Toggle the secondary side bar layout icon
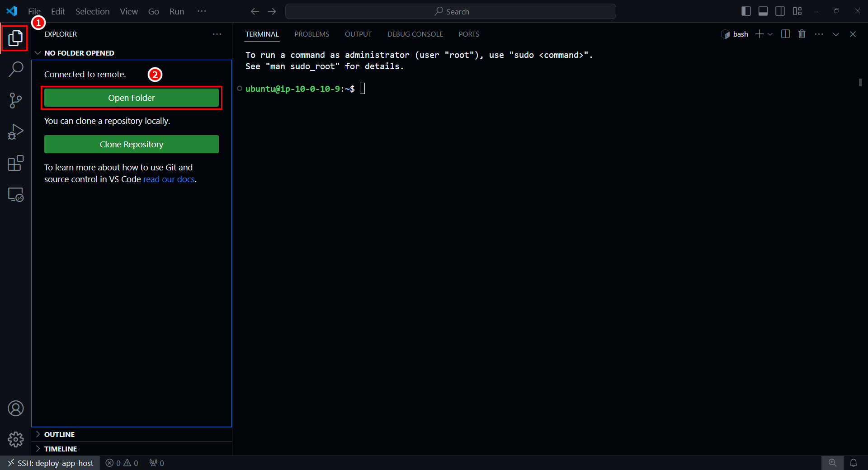Viewport: 868px width, 470px height. [x=780, y=11]
